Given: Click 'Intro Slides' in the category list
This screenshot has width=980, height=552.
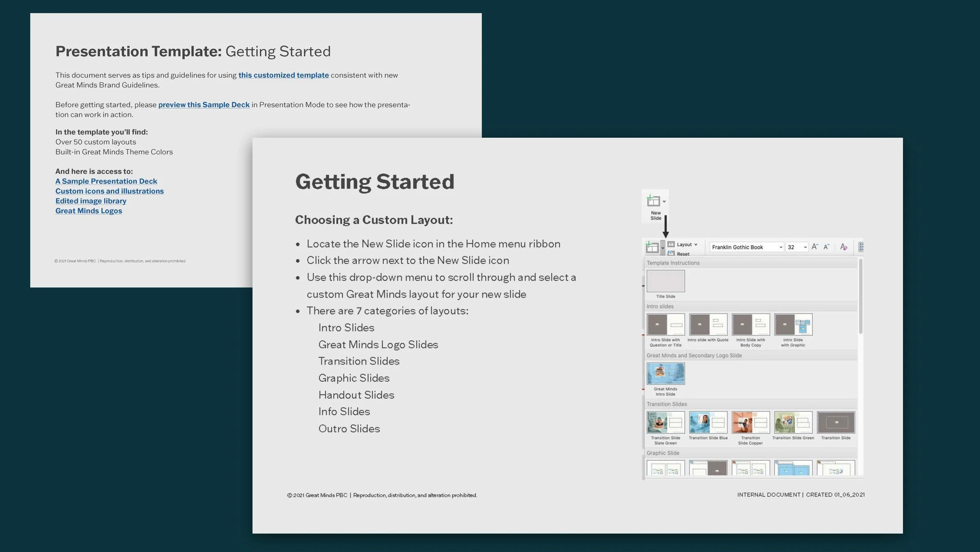Looking at the screenshot, I should coord(346,328).
